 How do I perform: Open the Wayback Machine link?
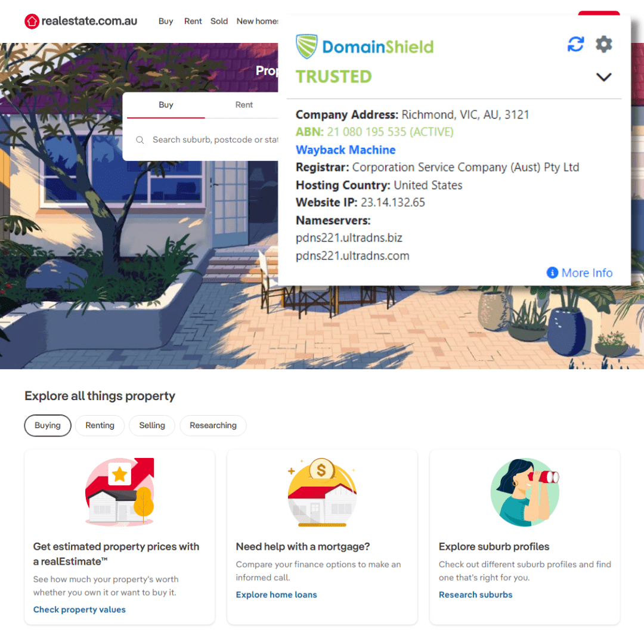[345, 150]
